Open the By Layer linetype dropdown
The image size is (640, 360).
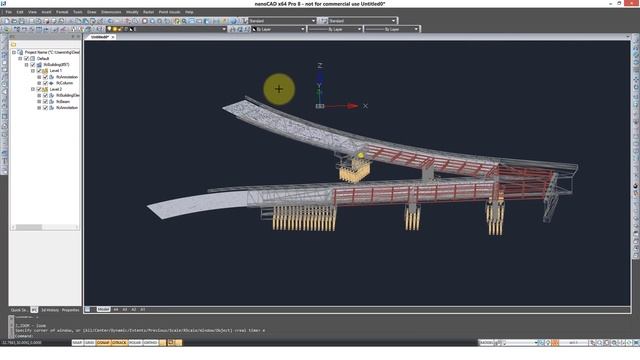point(359,29)
